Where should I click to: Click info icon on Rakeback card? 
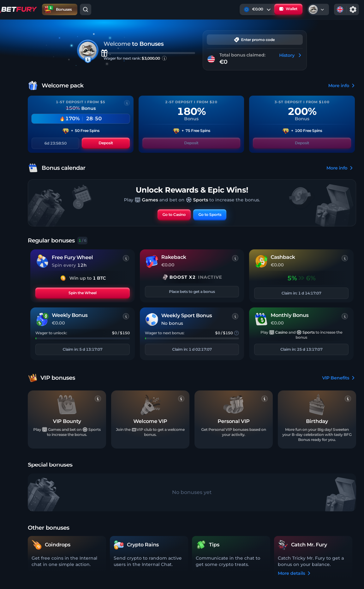(x=235, y=258)
